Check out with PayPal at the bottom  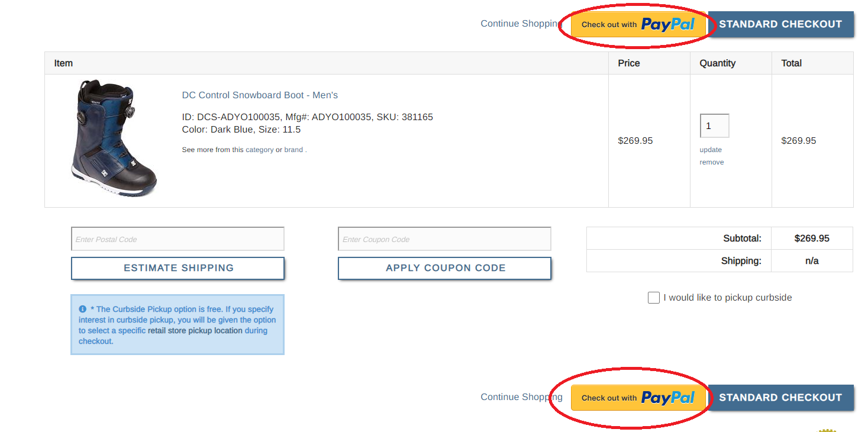[638, 398]
